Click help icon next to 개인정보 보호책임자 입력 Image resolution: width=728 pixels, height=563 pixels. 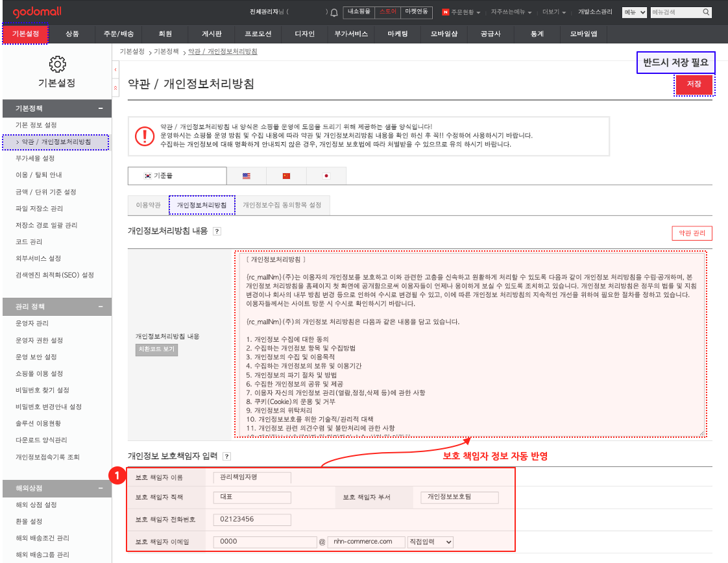(x=226, y=456)
